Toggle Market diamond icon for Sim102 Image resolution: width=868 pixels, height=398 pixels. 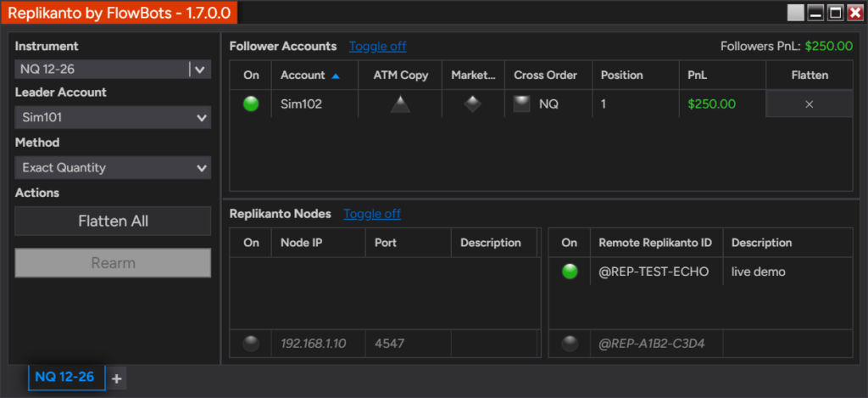pos(472,104)
